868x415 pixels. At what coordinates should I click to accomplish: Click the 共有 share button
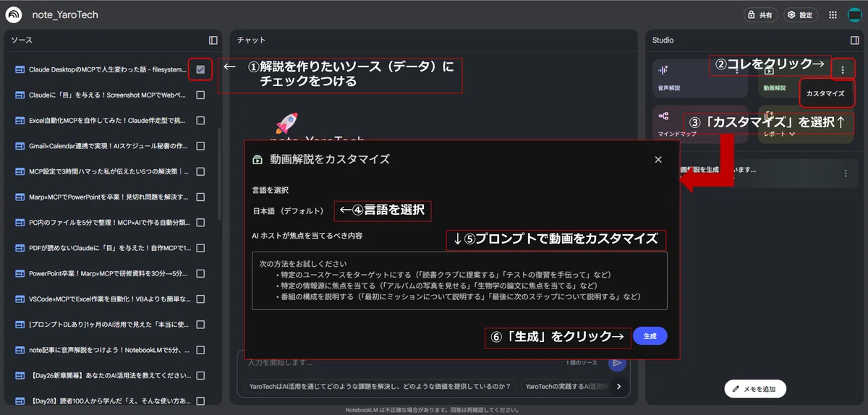point(760,14)
